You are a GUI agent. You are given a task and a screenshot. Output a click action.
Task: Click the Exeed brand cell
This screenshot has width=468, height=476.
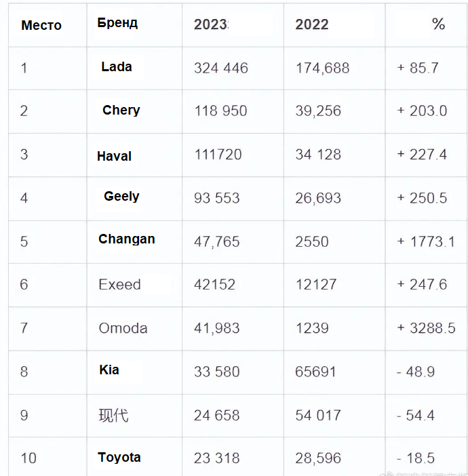(x=120, y=285)
